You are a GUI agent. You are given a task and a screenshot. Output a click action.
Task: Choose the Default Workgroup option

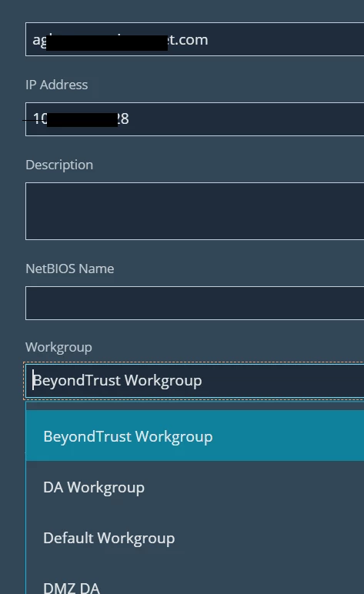(x=195, y=538)
